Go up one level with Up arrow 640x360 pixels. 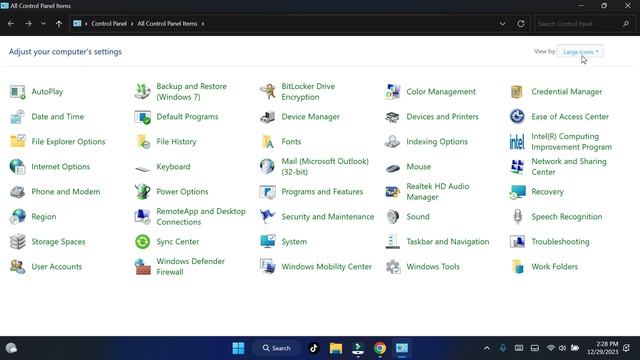coord(59,24)
